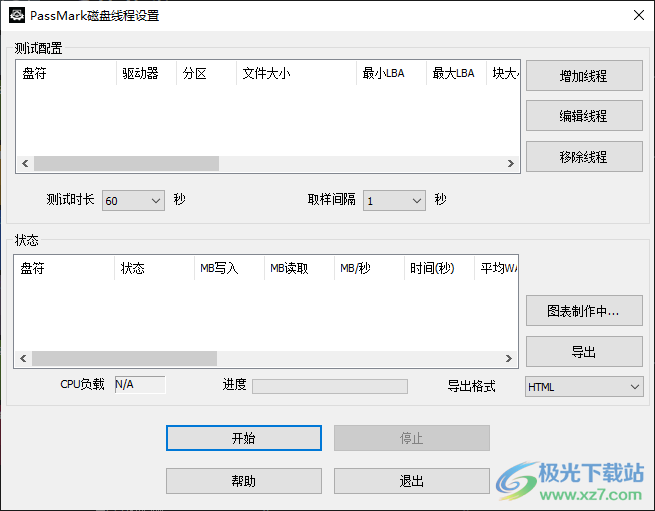
Task: Click right arrow of test config scrollbar
Action: (x=510, y=163)
